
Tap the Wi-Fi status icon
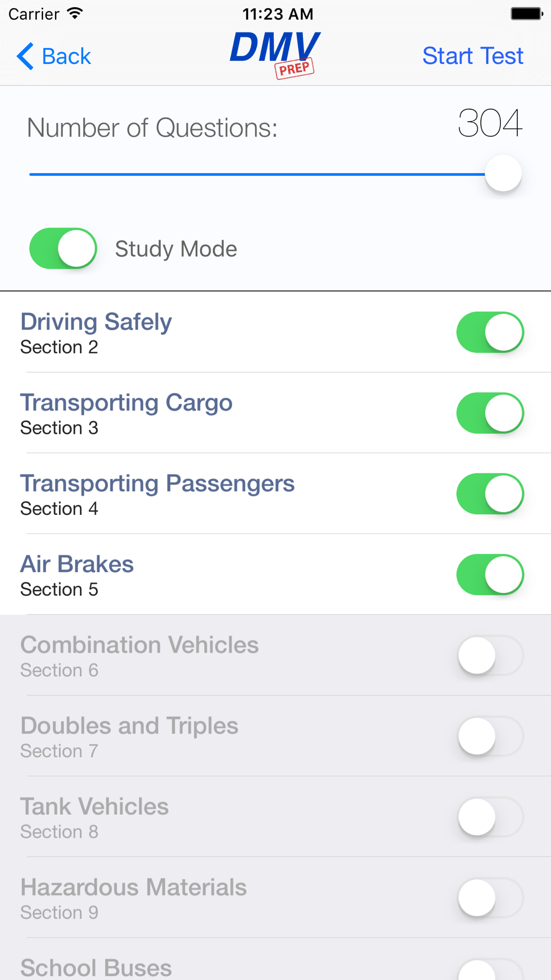click(75, 14)
